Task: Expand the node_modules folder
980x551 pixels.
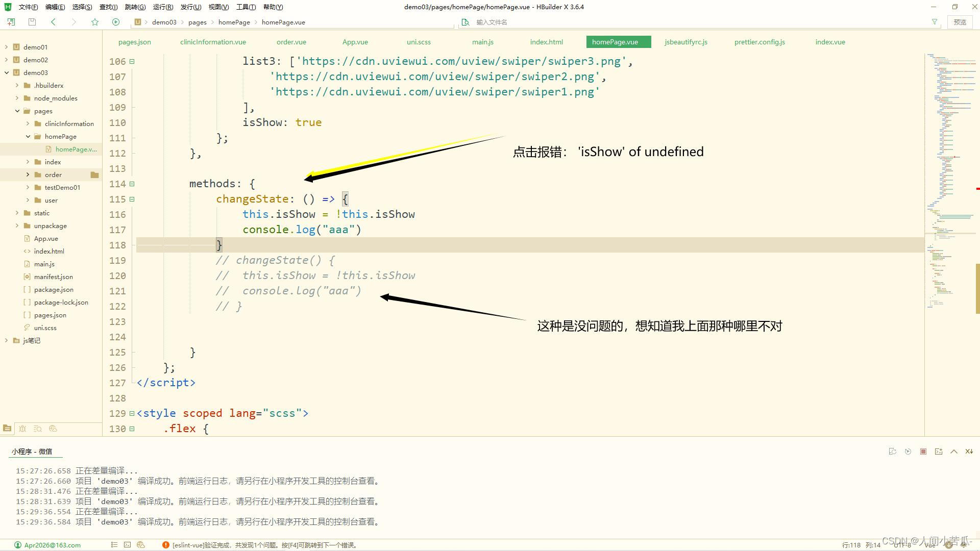Action: (x=17, y=98)
